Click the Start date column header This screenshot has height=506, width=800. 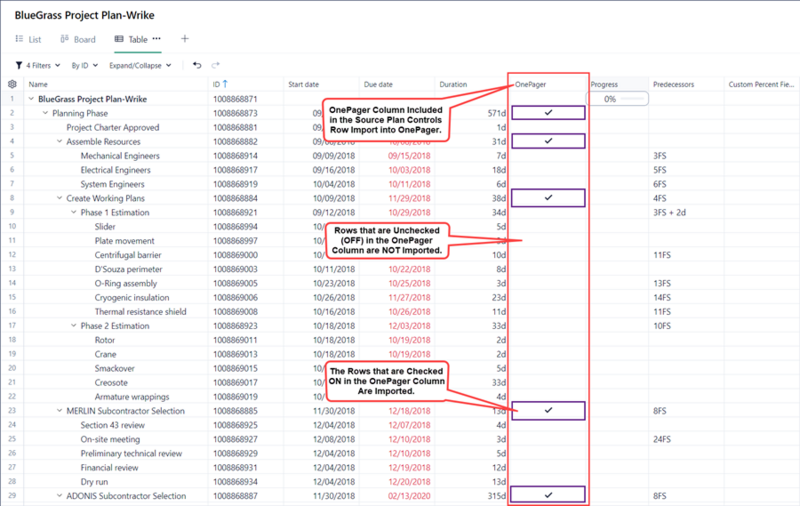pyautogui.click(x=304, y=84)
